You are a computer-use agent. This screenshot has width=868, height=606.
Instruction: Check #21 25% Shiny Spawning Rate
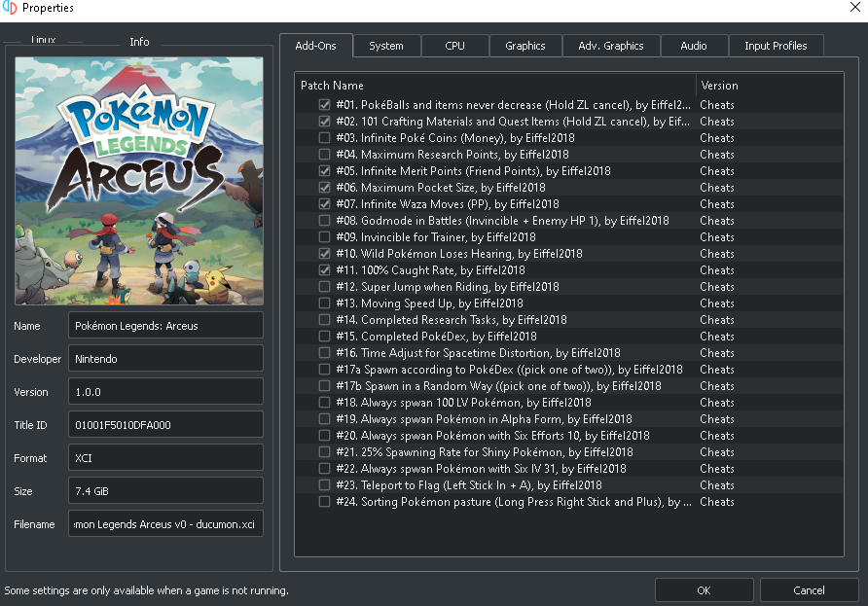(324, 451)
